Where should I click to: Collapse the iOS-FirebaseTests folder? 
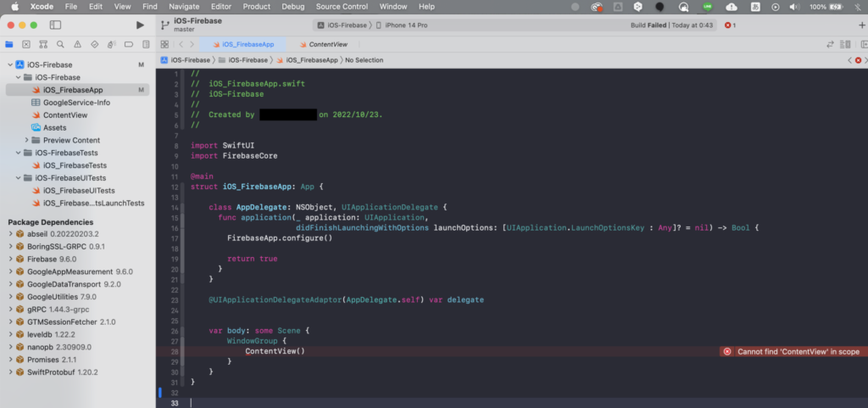[17, 153]
